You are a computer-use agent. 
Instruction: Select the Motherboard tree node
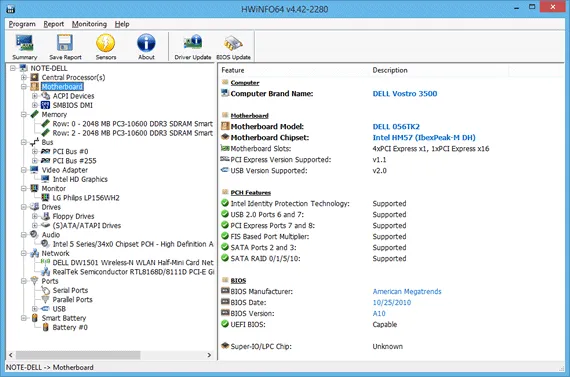pos(62,87)
